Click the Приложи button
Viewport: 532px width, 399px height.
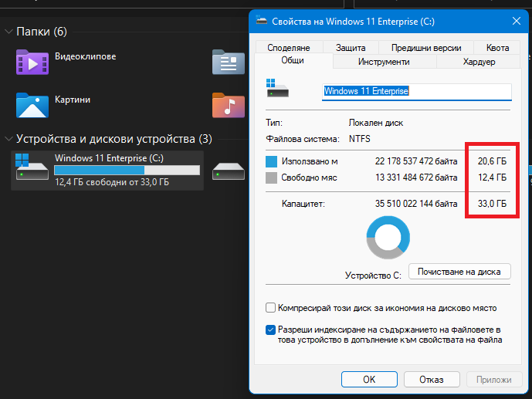[x=493, y=380]
